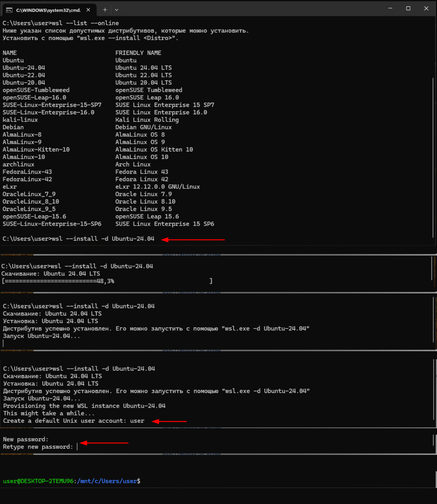Click the "This might take a while..." line

(x=49, y=413)
